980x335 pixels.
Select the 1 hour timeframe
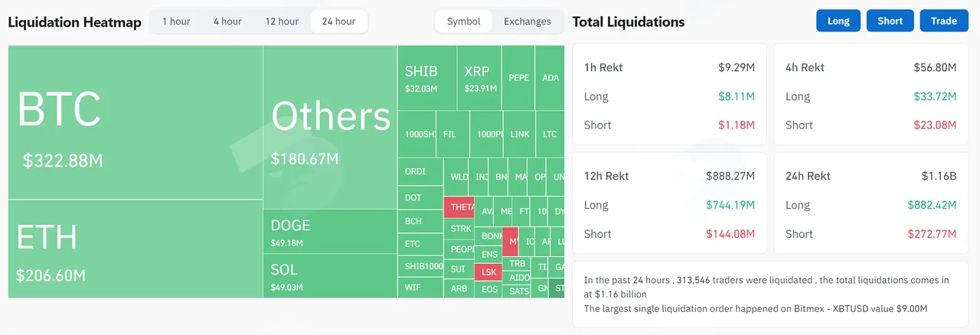pos(176,21)
